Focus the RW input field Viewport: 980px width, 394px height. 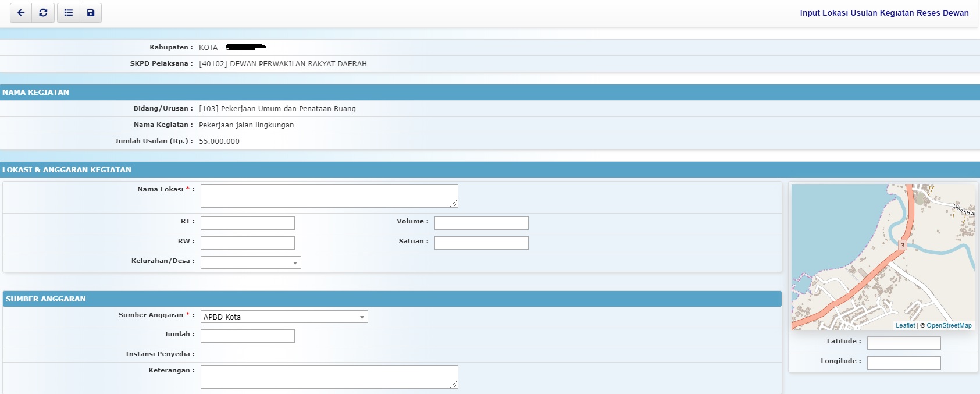tap(247, 243)
